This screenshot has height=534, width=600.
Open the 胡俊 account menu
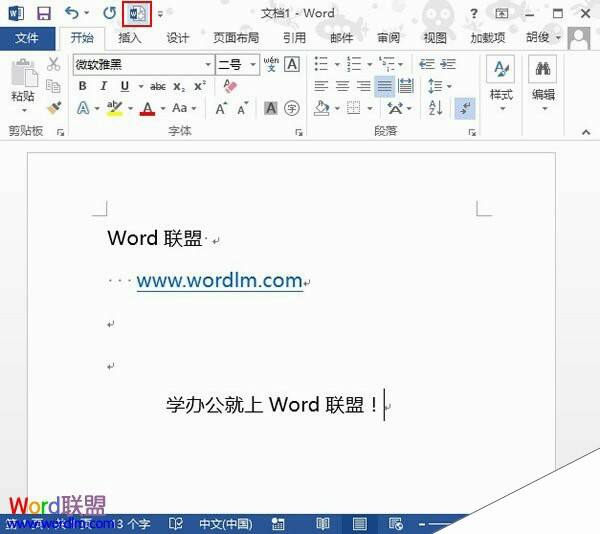[543, 37]
